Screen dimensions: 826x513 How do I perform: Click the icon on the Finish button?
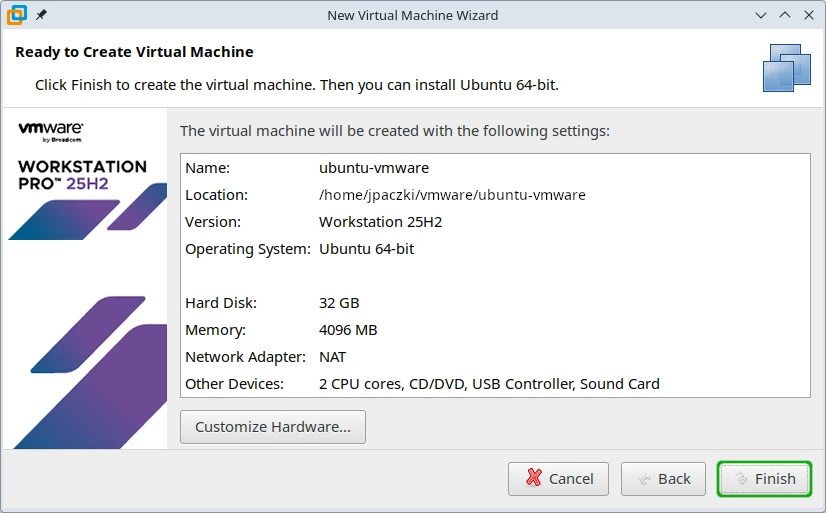click(x=741, y=478)
